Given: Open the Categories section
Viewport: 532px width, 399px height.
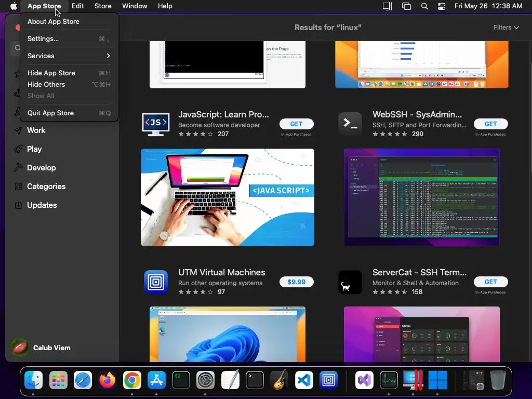Looking at the screenshot, I should (x=46, y=187).
